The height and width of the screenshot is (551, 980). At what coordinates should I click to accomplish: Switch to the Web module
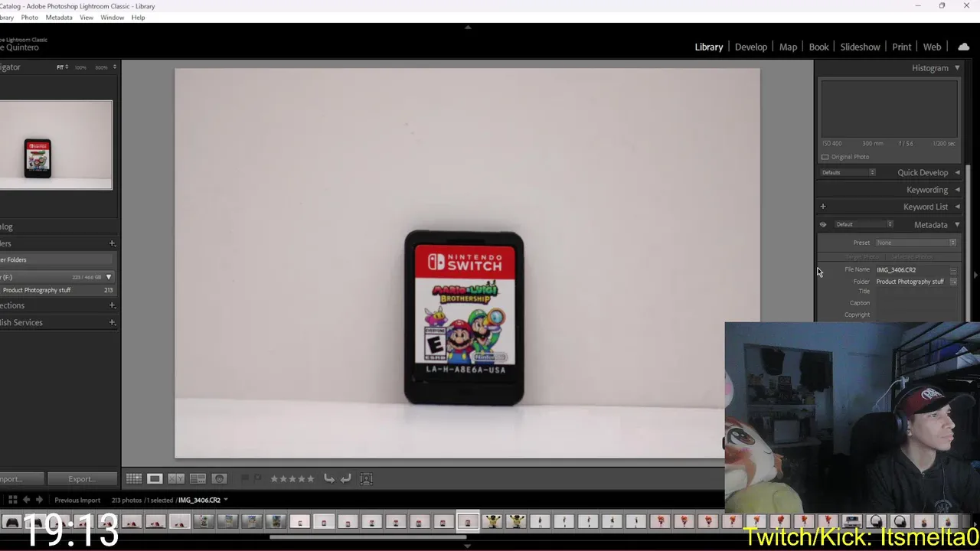(933, 47)
